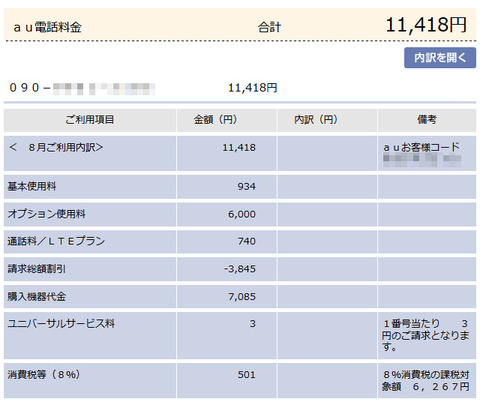Select the 090 phone number line
This screenshot has width=480, height=405.
point(82,88)
